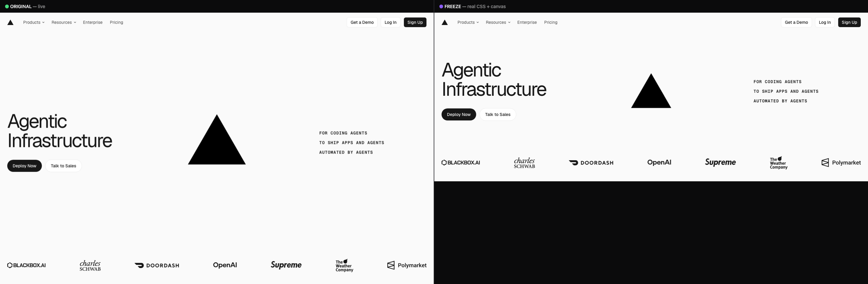
Task: Click Sign Up in the Freeze pane
Action: tap(849, 22)
